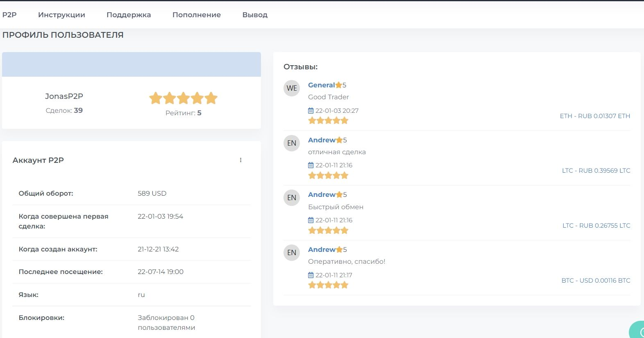Open the Инструкции menu item
Screen dimensions: 644x338
click(61, 15)
